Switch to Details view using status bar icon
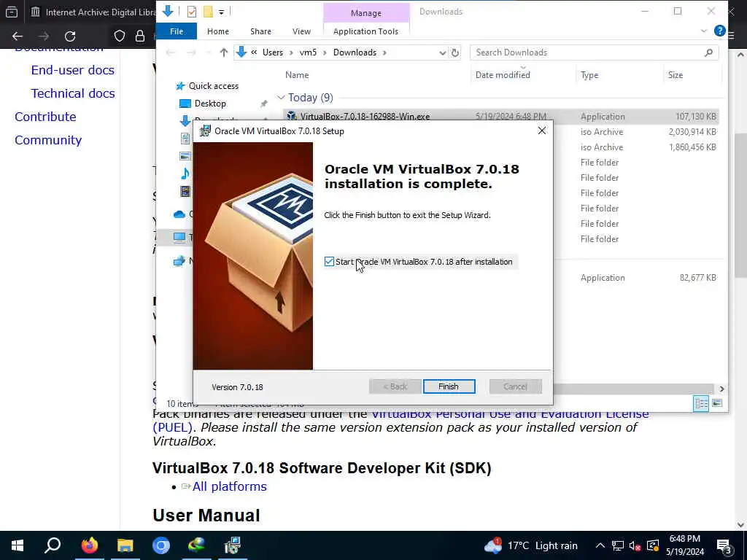The image size is (747, 560). point(701,403)
